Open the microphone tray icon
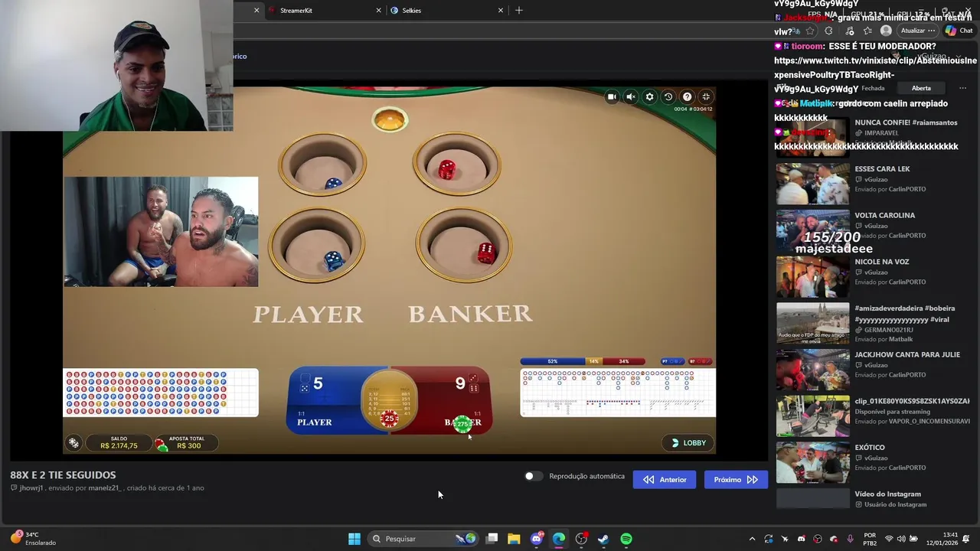Viewport: 980px width, 551px height. pyautogui.click(x=850, y=539)
